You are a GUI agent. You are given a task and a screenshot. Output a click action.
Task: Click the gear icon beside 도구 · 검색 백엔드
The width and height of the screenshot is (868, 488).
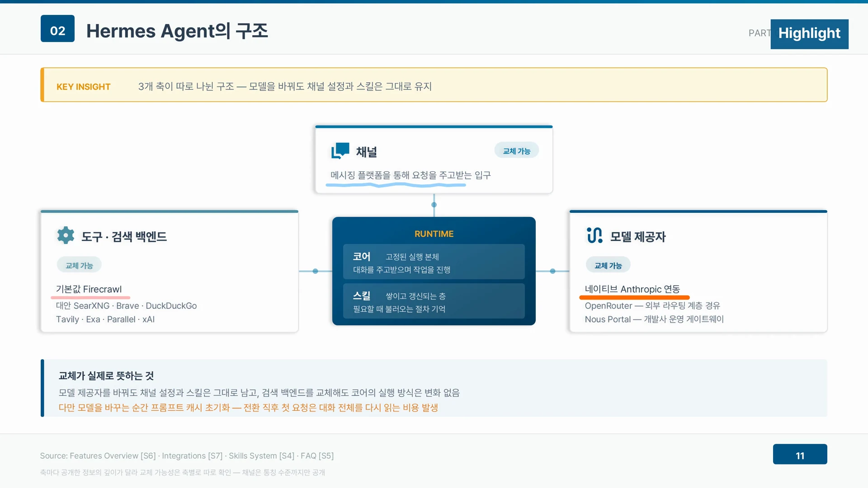66,235
